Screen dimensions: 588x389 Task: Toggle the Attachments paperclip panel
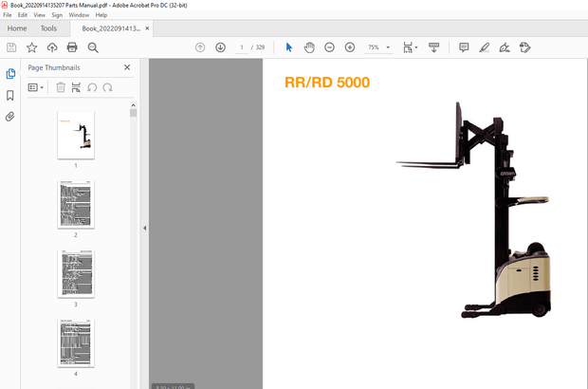click(x=10, y=117)
